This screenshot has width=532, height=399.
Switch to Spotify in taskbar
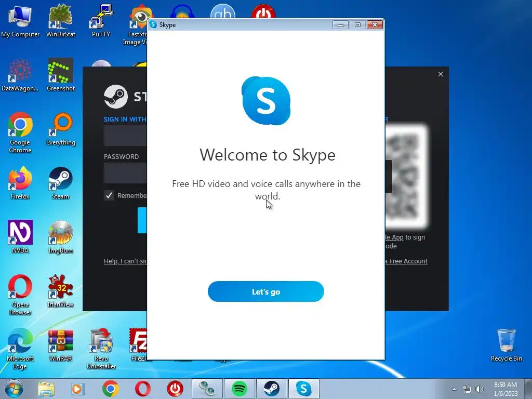pyautogui.click(x=240, y=389)
